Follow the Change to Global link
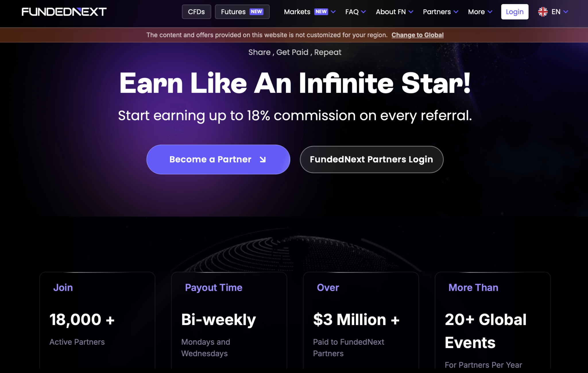 [417, 35]
